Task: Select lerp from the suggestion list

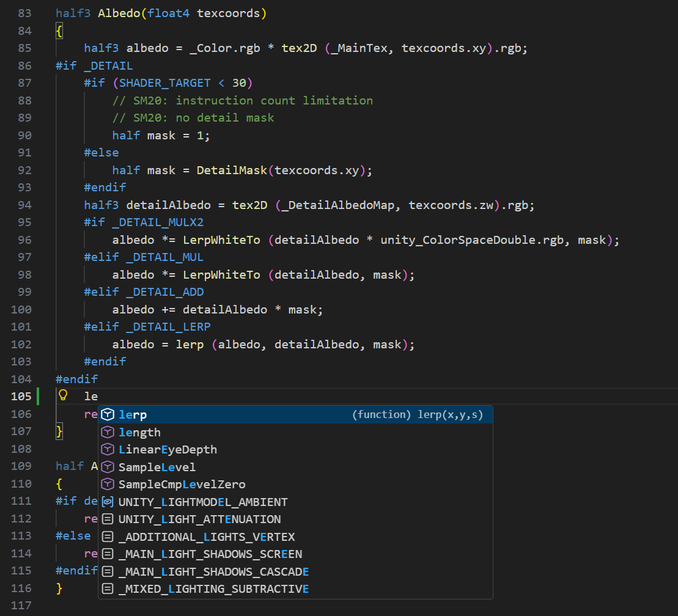Action: [x=133, y=414]
